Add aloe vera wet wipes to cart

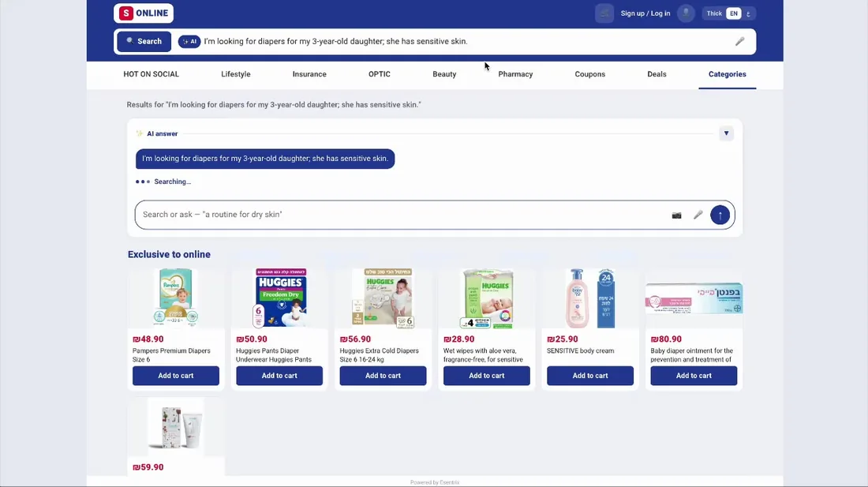point(487,376)
